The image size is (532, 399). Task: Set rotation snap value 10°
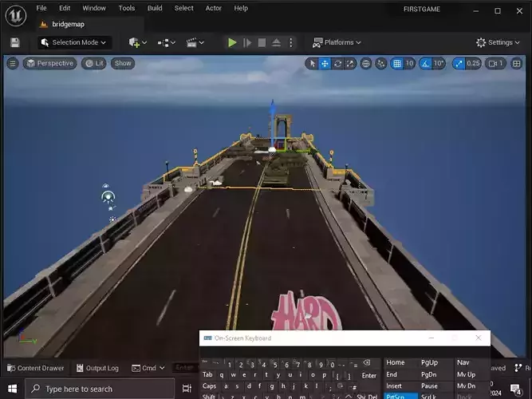click(x=439, y=64)
